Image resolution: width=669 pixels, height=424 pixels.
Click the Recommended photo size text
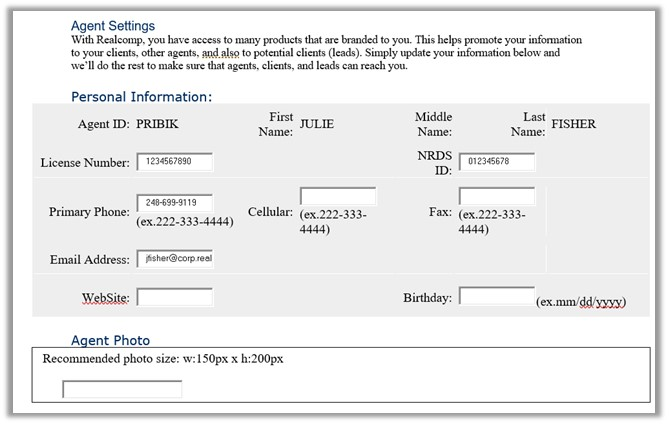coord(163,359)
